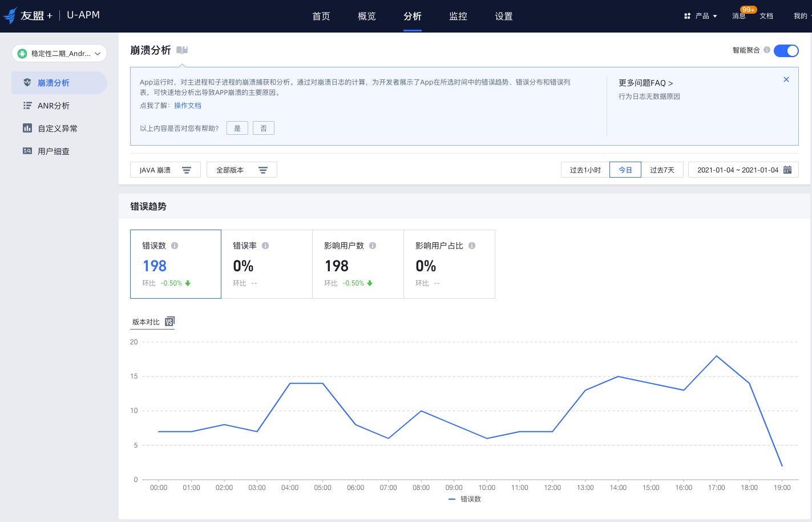Open 更多问题FAQ link
This screenshot has width=812, height=522.
[646, 83]
